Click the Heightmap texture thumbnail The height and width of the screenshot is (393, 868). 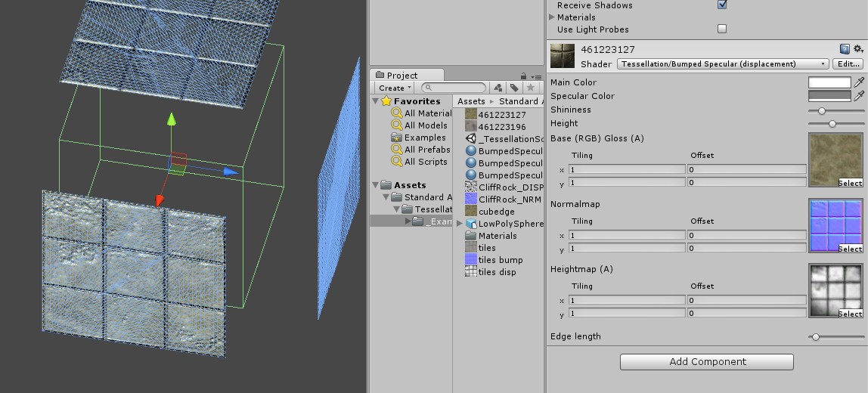pyautogui.click(x=835, y=287)
